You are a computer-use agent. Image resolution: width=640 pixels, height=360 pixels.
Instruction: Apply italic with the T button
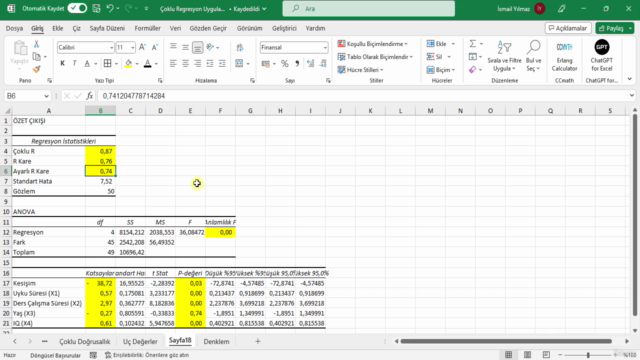(74, 63)
